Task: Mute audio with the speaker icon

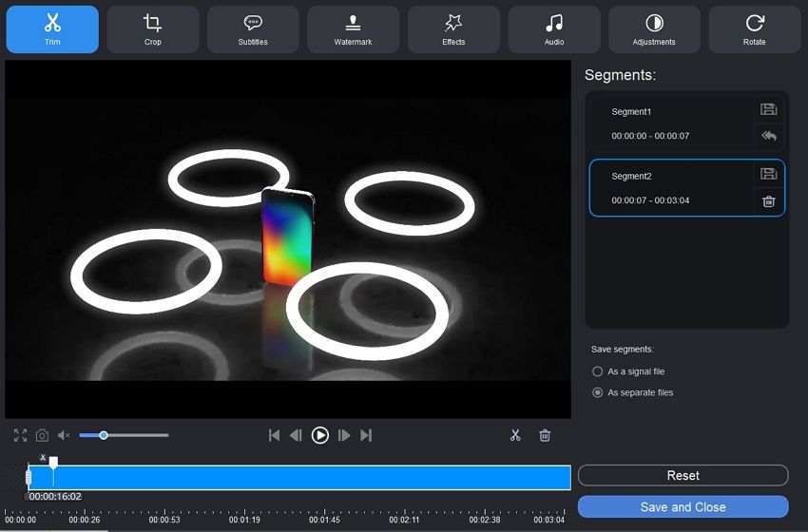Action: pyautogui.click(x=64, y=435)
